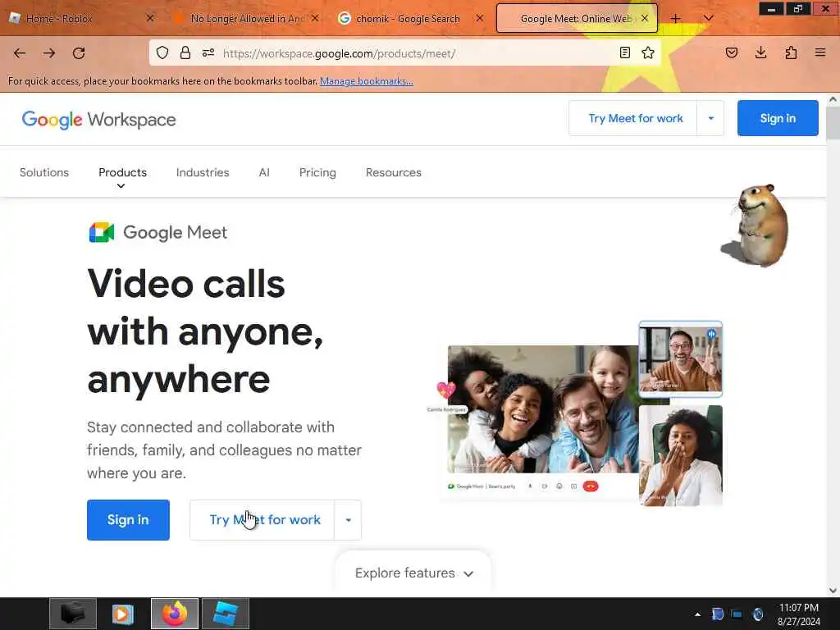Click header Try Meet for work button
The image size is (840, 630).
pyautogui.click(x=633, y=118)
